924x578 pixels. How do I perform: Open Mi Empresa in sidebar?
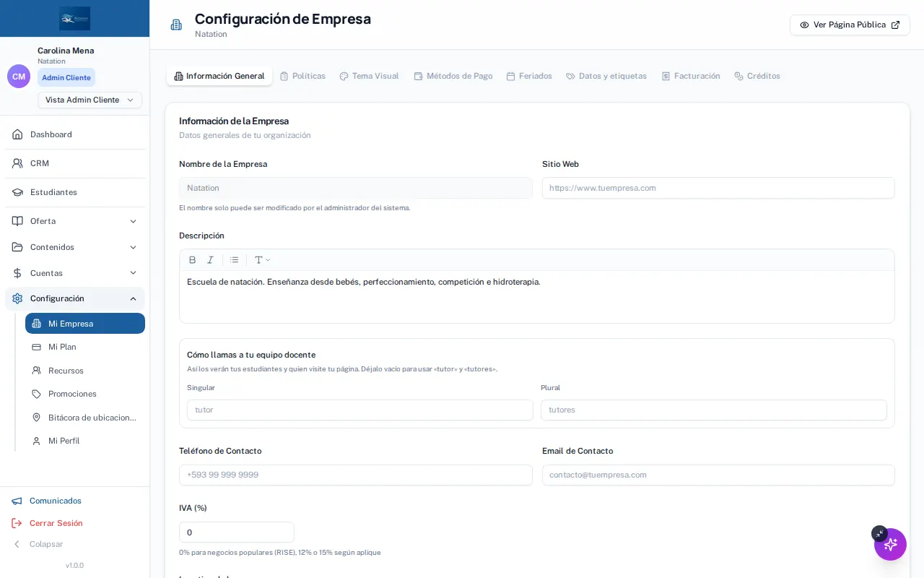click(x=85, y=324)
